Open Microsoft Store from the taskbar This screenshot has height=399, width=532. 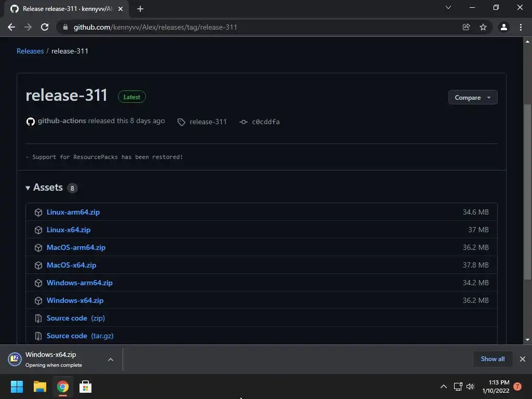click(x=85, y=387)
